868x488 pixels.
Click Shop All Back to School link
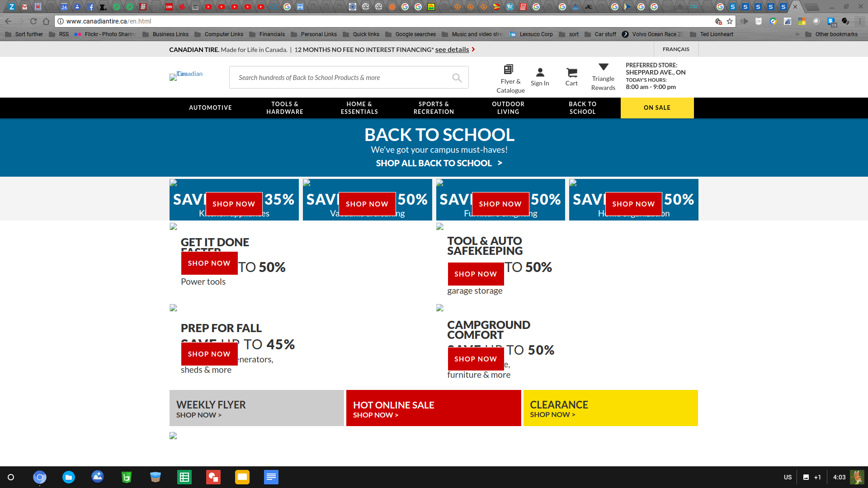(x=439, y=163)
